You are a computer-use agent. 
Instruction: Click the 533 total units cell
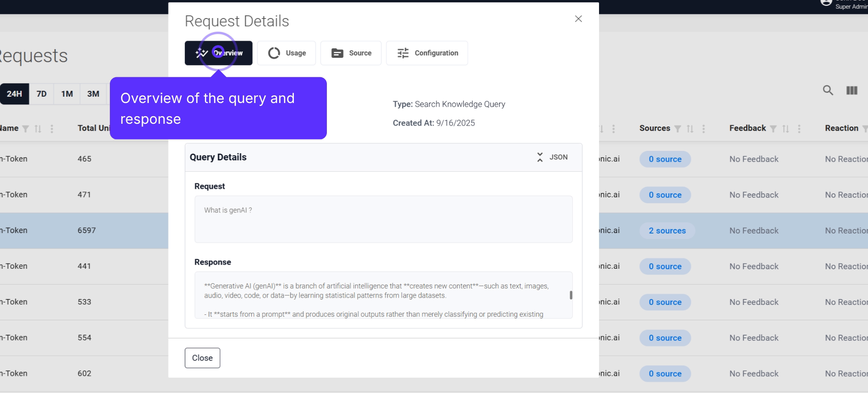[x=84, y=302]
